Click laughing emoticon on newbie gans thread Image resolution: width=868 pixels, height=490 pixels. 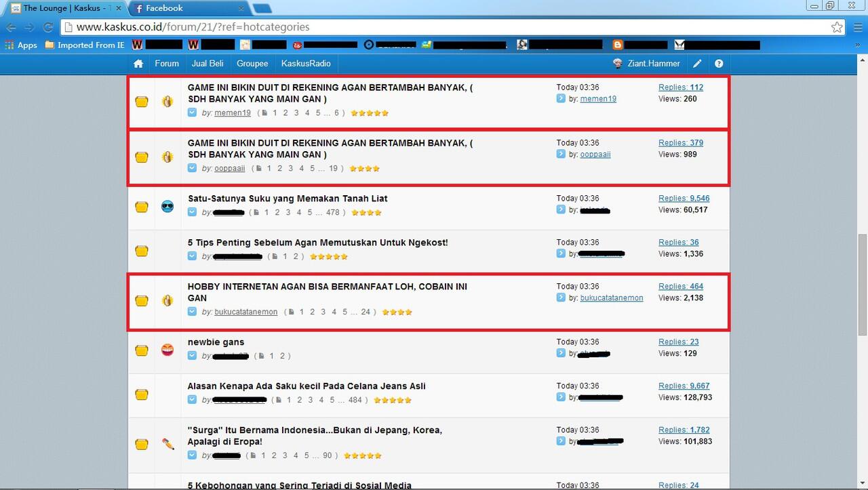167,350
